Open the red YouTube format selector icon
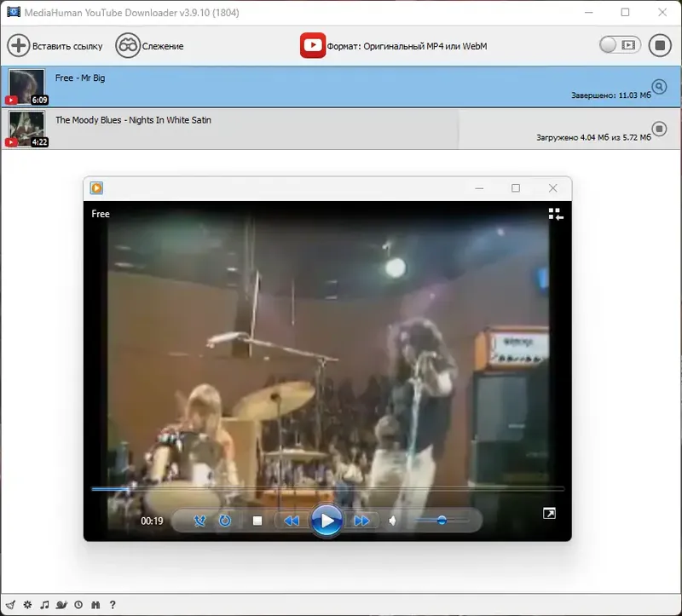Screen dimensions: 682x616 click(x=312, y=45)
